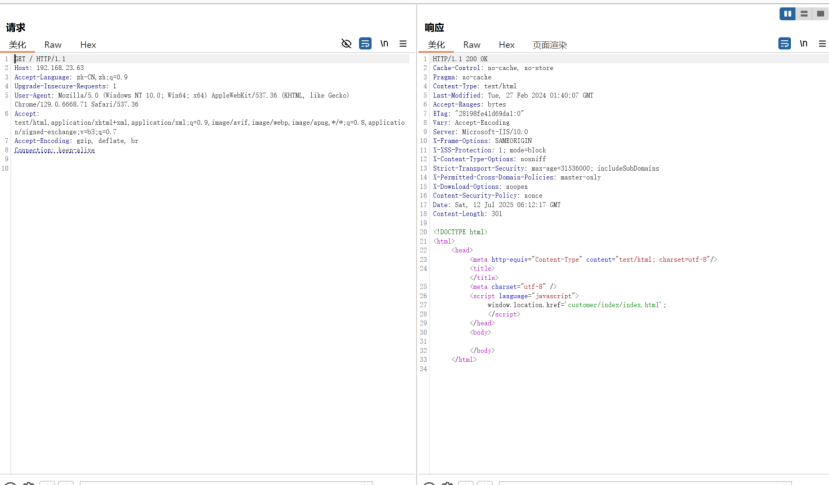Click the Strict-Transport-Security header line

click(546, 168)
